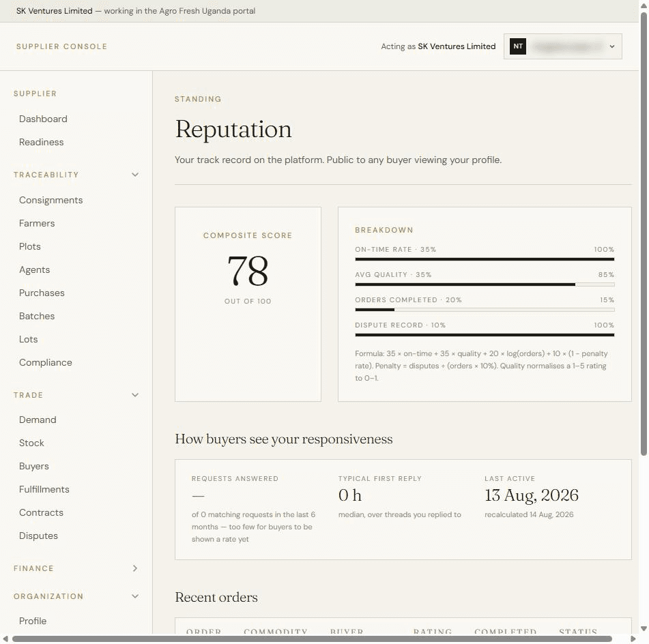Select Farmers in the sidebar

point(37,223)
